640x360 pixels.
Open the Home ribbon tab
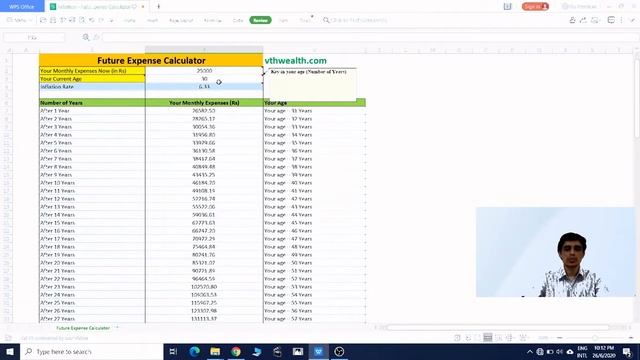tap(129, 20)
